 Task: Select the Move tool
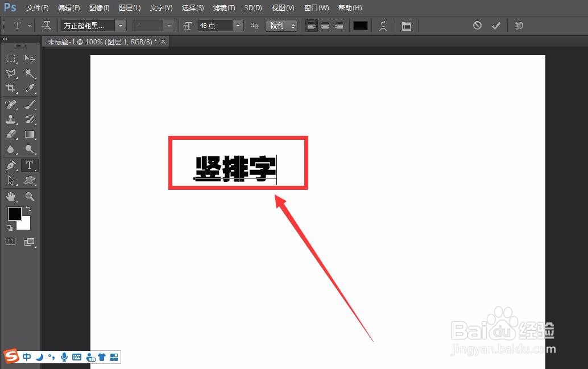[x=30, y=59]
